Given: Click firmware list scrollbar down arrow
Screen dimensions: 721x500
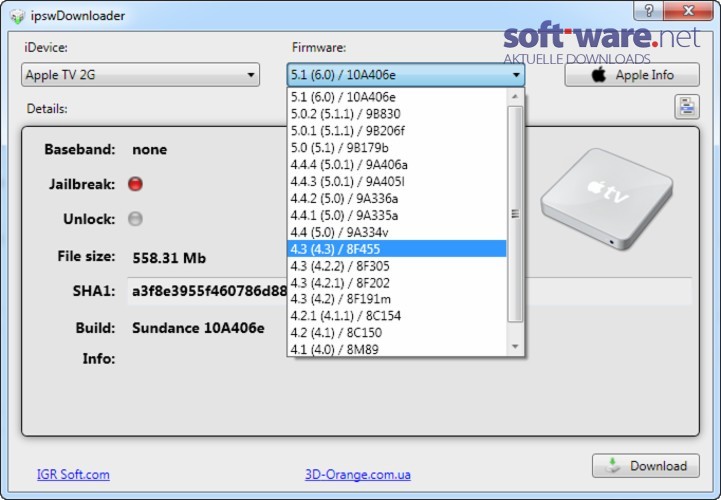Looking at the screenshot, I should 515,346.
